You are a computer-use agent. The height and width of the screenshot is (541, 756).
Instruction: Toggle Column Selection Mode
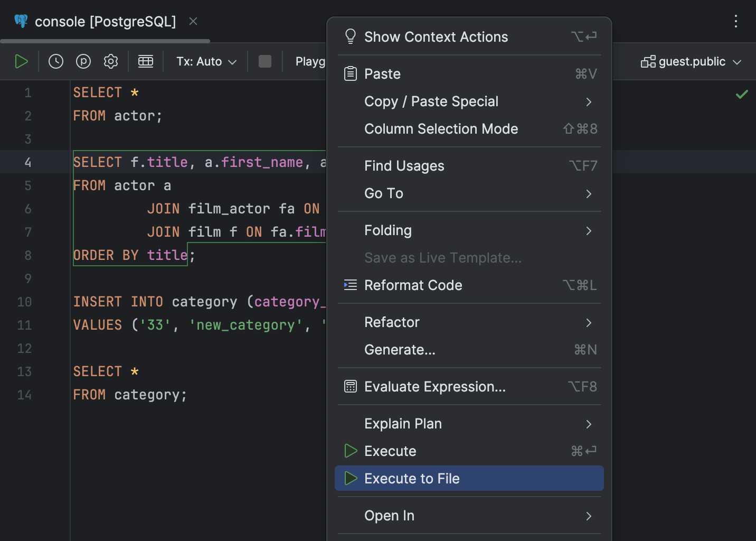click(441, 129)
